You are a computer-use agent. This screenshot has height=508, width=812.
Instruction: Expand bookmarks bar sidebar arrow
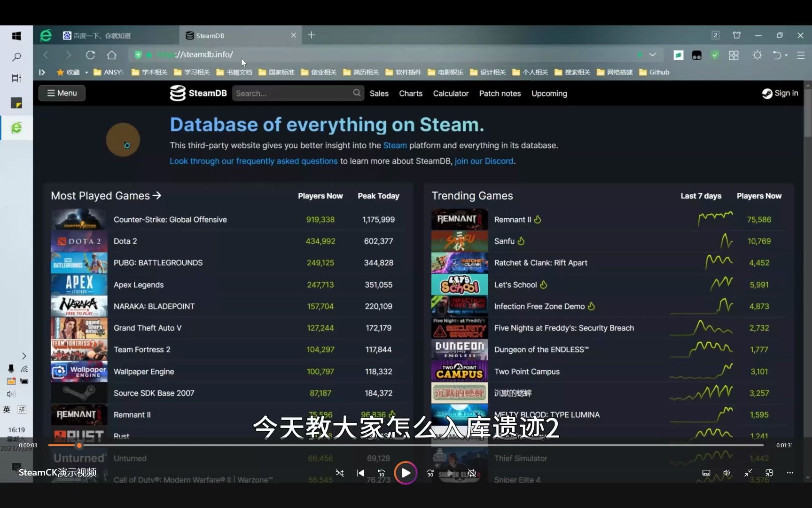[x=42, y=72]
